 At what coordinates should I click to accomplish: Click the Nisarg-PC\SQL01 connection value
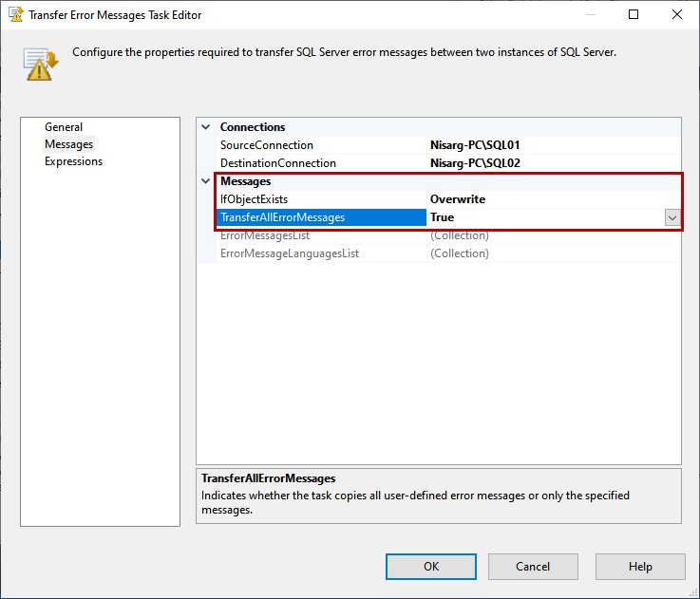tap(475, 145)
